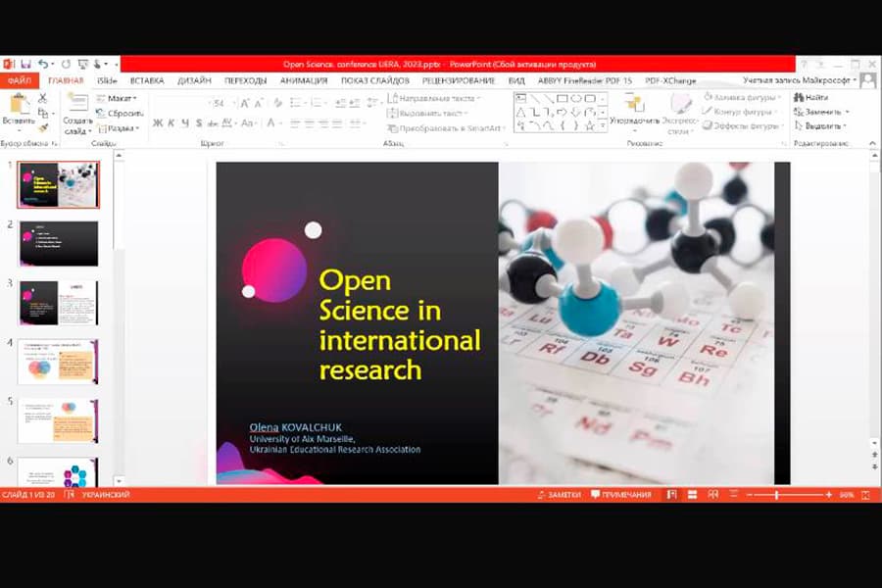Click the Cut scissors icon
This screenshot has width=882, height=588.
pyautogui.click(x=43, y=98)
